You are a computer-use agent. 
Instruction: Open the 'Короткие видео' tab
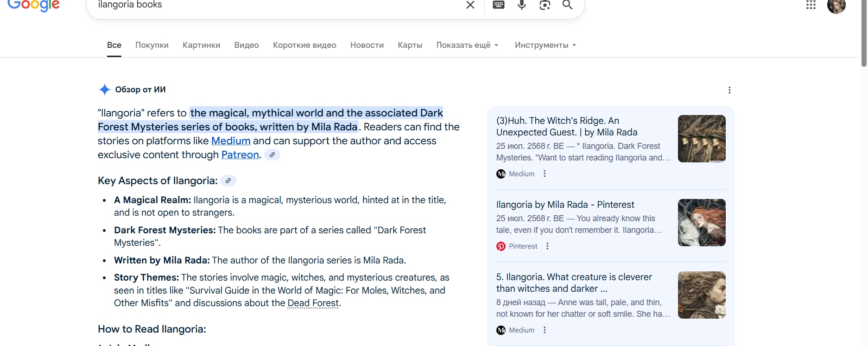click(304, 45)
